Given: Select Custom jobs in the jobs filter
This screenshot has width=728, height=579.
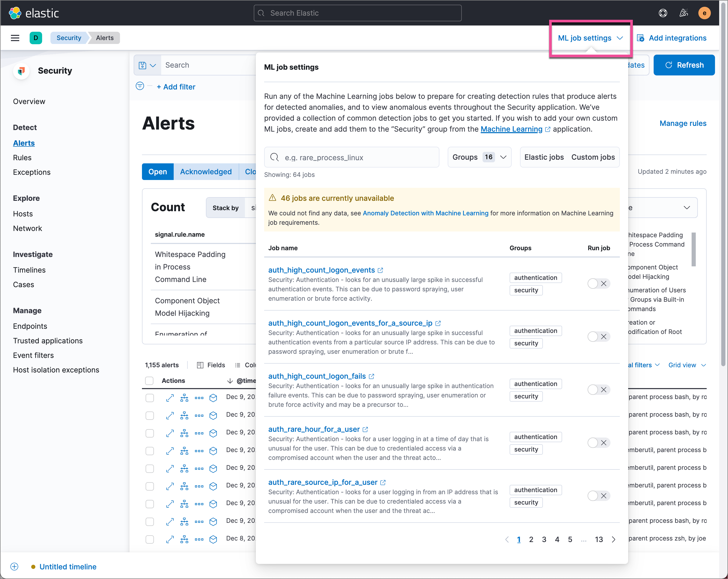Looking at the screenshot, I should [593, 157].
